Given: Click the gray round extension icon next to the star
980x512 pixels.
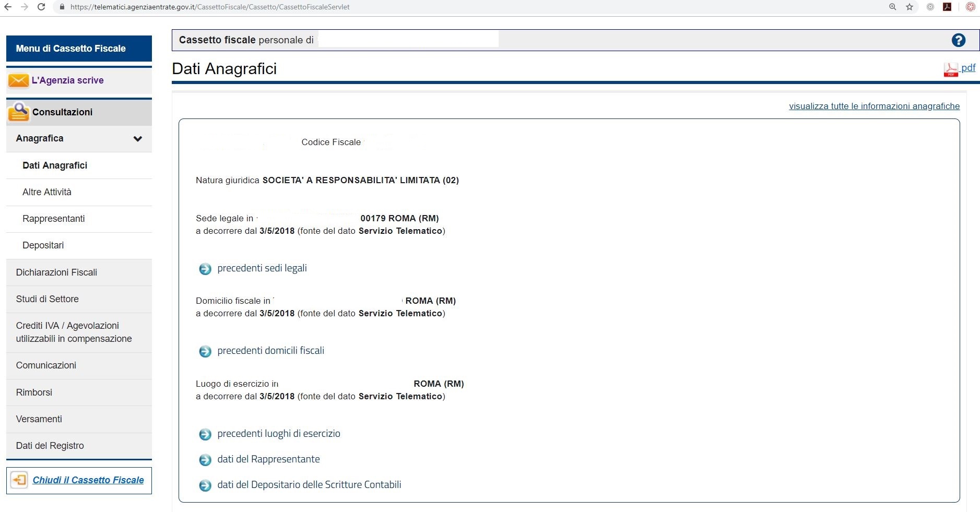Looking at the screenshot, I should click(x=930, y=7).
